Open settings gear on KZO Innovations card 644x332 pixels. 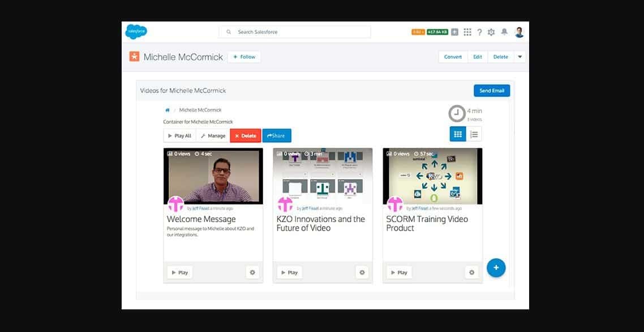362,273
